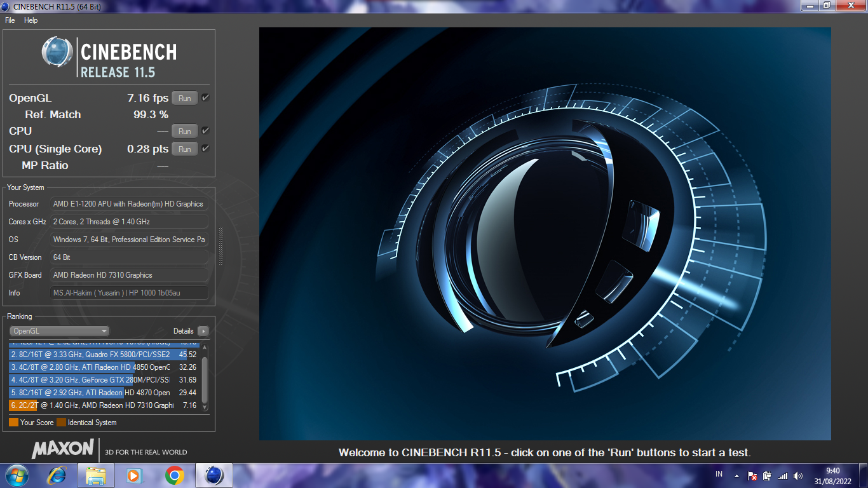Click the ranking scrollbar down arrow
Screen dimensions: 868x488
tap(205, 407)
